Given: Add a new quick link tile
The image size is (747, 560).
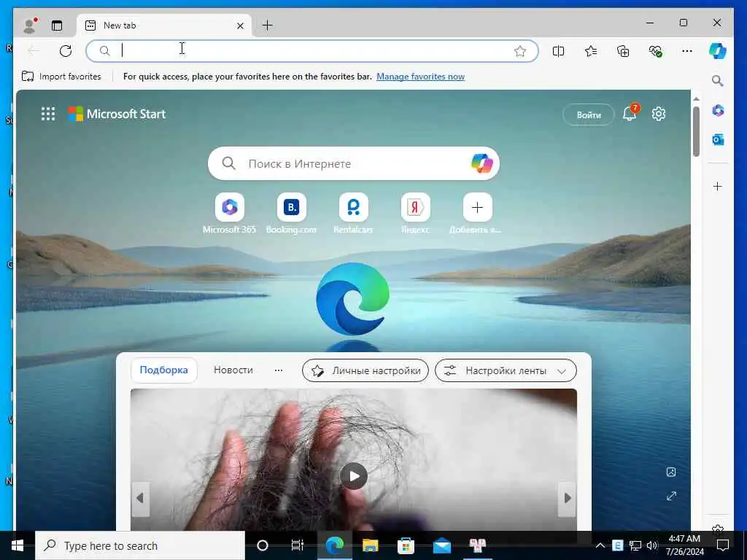Looking at the screenshot, I should point(477,213).
